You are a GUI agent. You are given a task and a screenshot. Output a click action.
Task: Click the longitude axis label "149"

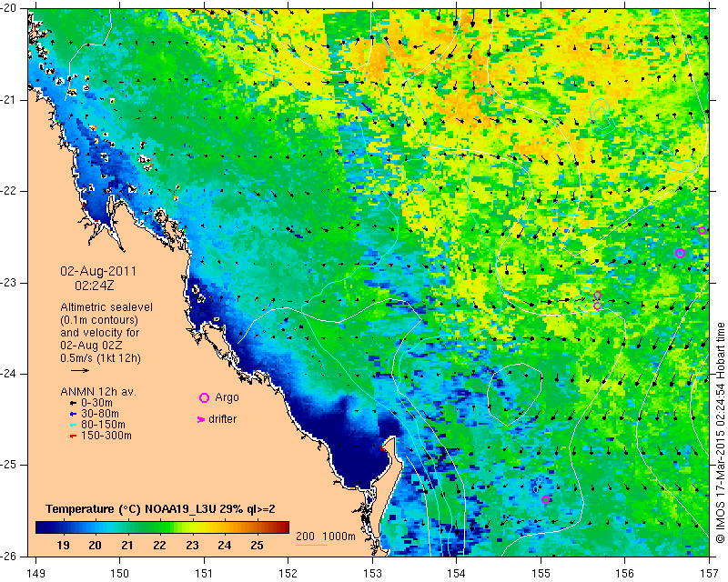coord(36,573)
